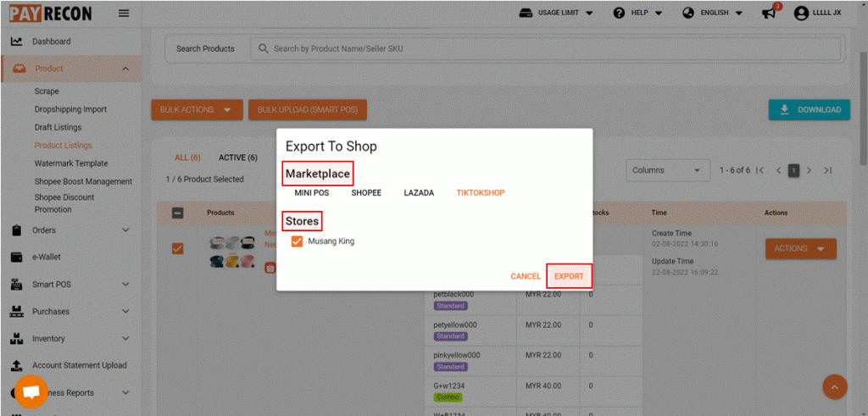Click the green Combo tag

pos(448,397)
